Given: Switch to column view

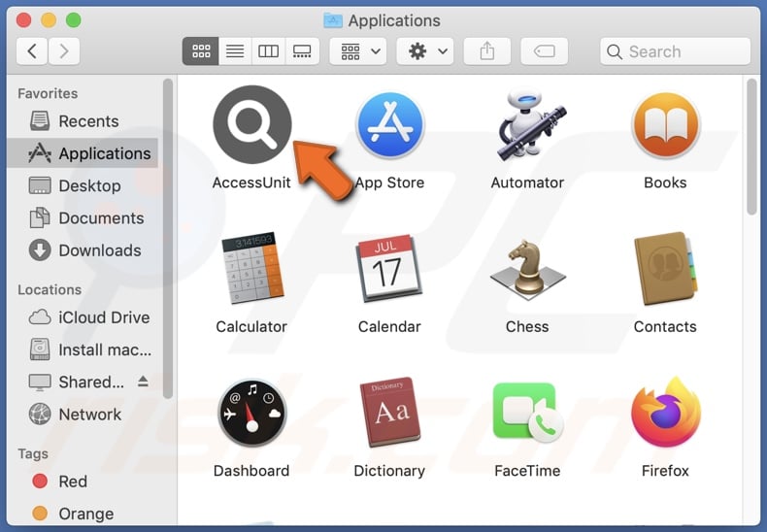Looking at the screenshot, I should [x=268, y=50].
